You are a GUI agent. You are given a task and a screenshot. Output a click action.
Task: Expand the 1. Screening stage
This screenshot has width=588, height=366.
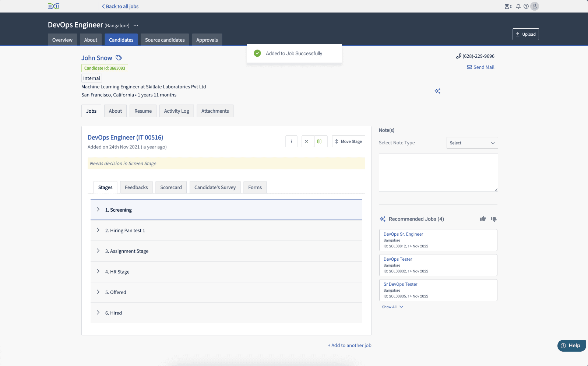click(x=226, y=210)
